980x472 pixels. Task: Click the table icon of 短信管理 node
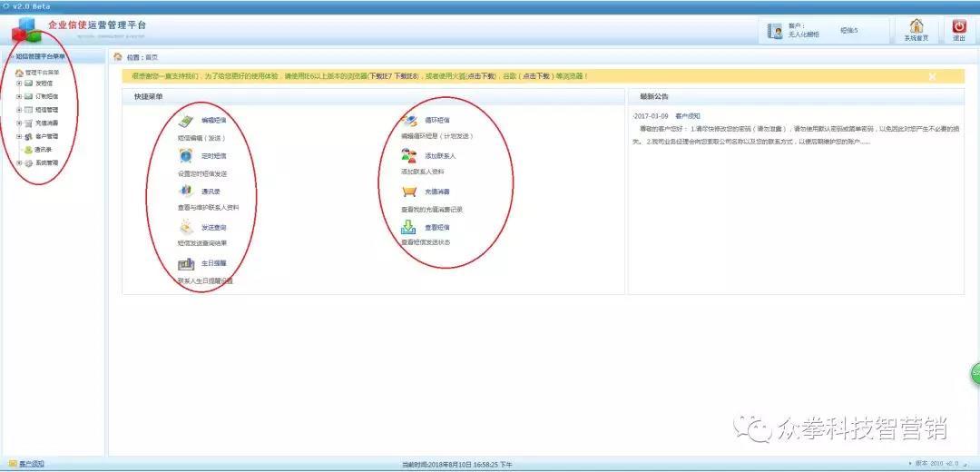pos(29,110)
